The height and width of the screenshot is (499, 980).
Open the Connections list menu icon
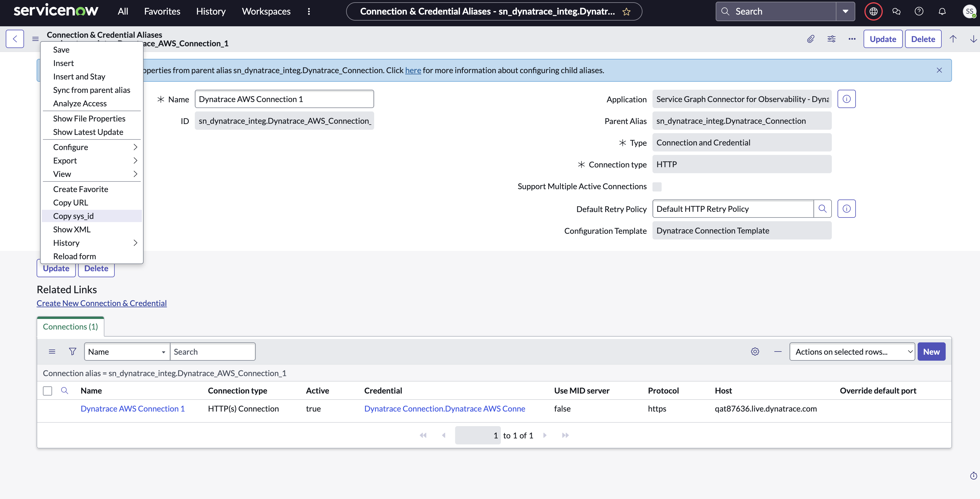[x=52, y=352]
